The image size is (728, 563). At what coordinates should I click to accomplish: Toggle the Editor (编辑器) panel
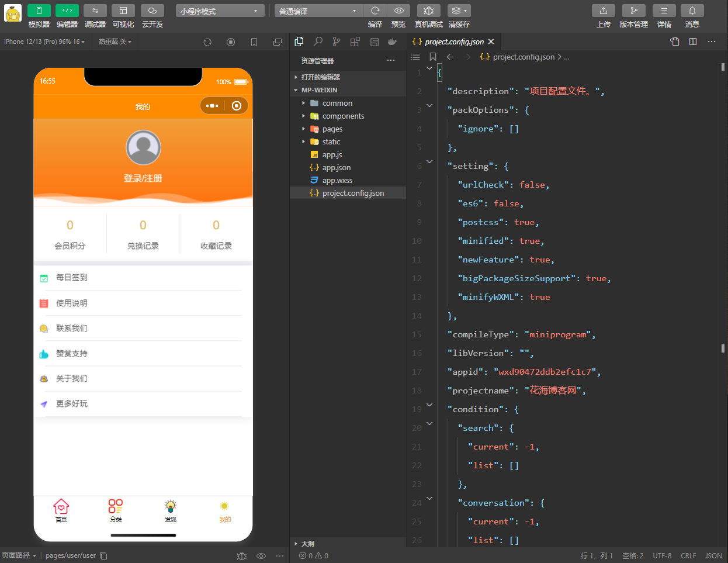(x=67, y=11)
